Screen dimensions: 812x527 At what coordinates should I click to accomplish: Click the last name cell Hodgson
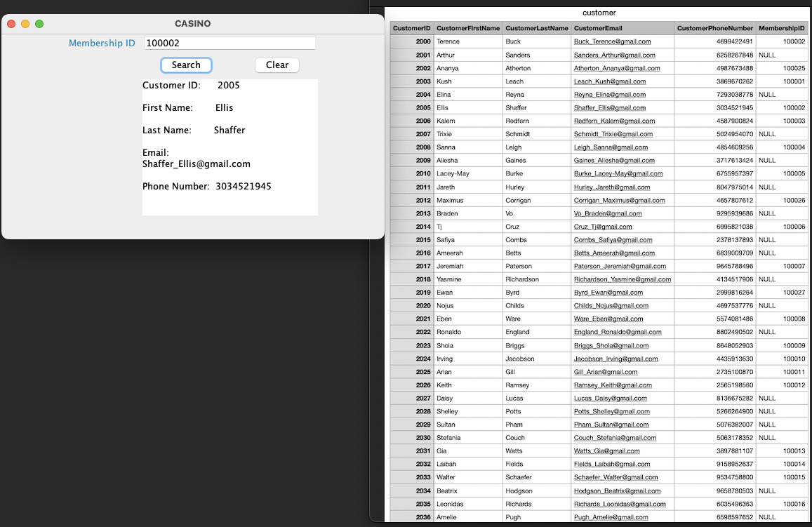pyautogui.click(x=536, y=491)
